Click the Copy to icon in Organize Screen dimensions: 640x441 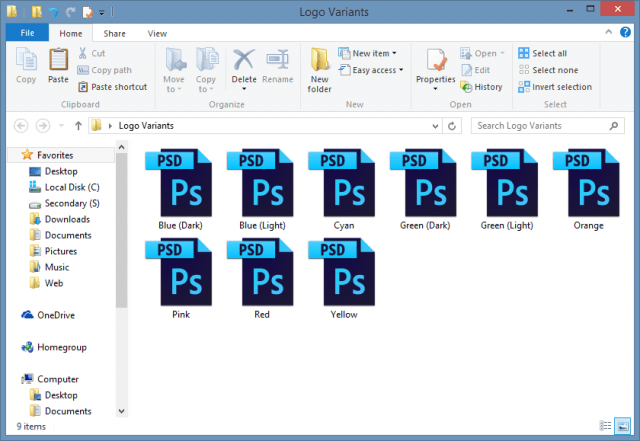207,60
